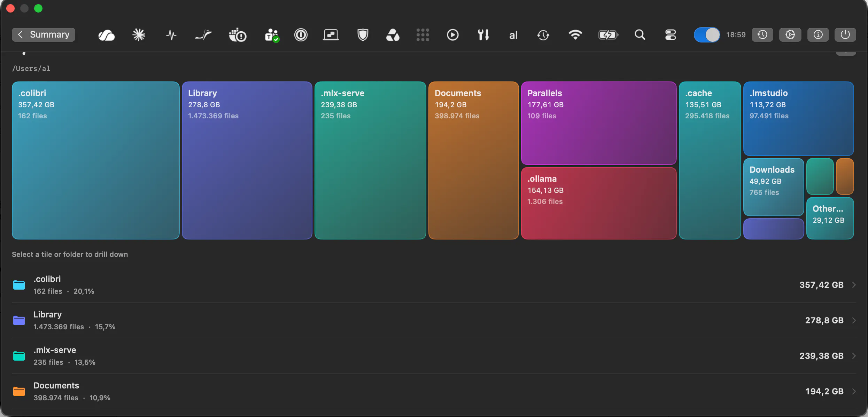Open the battery charging icon

click(608, 35)
